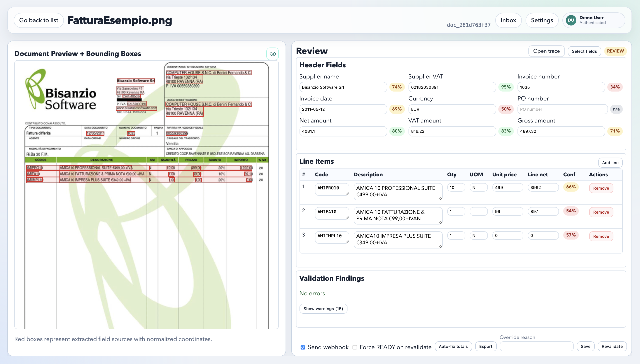
Task: Toggle the document preview eye icon
Action: coord(272,53)
